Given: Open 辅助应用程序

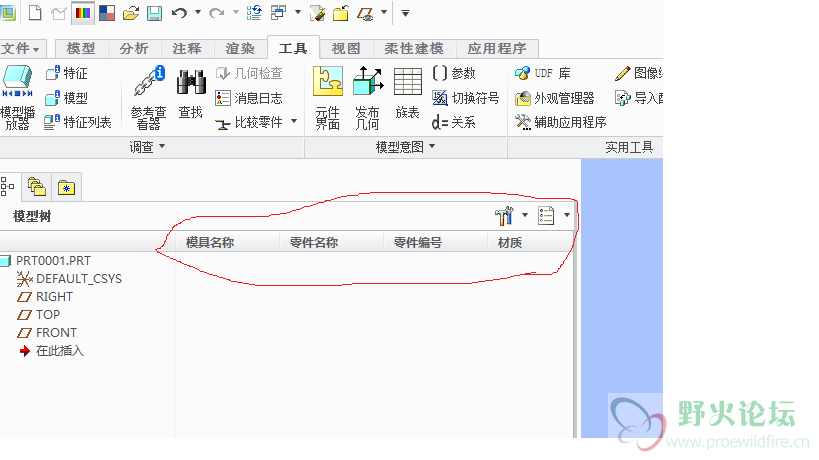Looking at the screenshot, I should [560, 122].
